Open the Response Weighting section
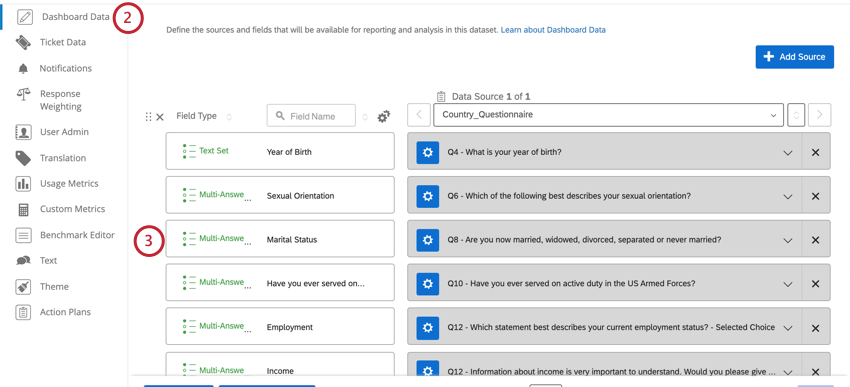850x387 pixels. point(61,100)
